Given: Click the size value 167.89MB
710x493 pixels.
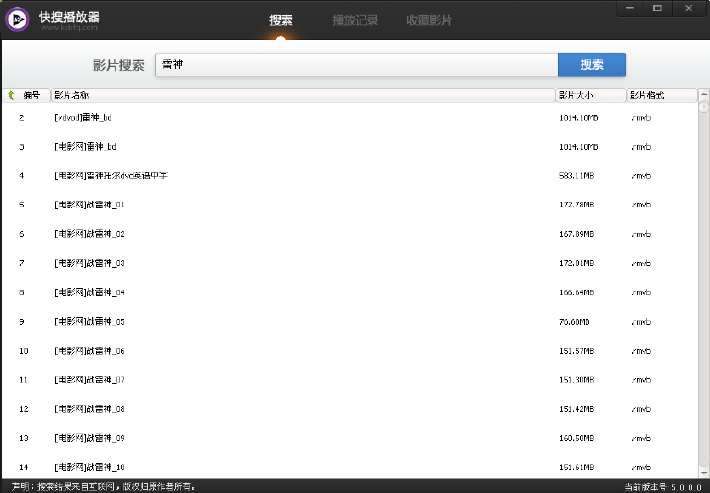Looking at the screenshot, I should [576, 234].
